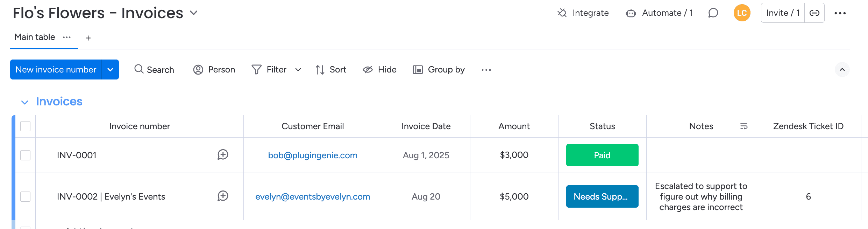The height and width of the screenshot is (229, 868).
Task: Click the Aug 1, 2025 date cell
Action: pyautogui.click(x=426, y=155)
